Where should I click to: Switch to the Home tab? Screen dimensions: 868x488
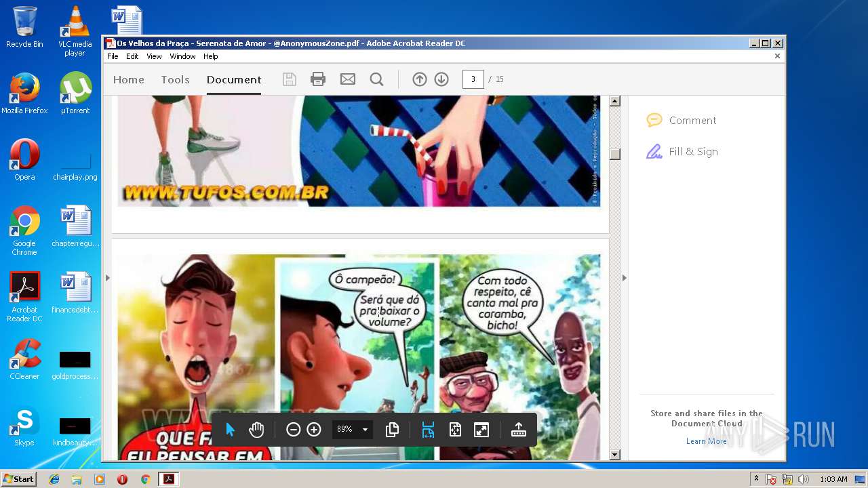pos(129,80)
